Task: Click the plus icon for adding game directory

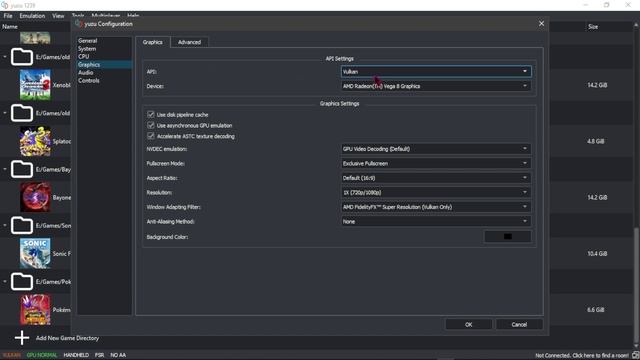Action: point(22,338)
